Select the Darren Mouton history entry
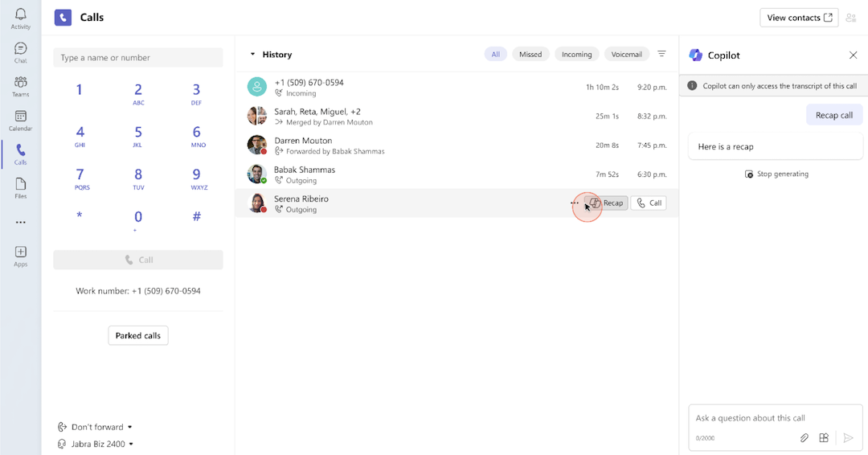 457,145
